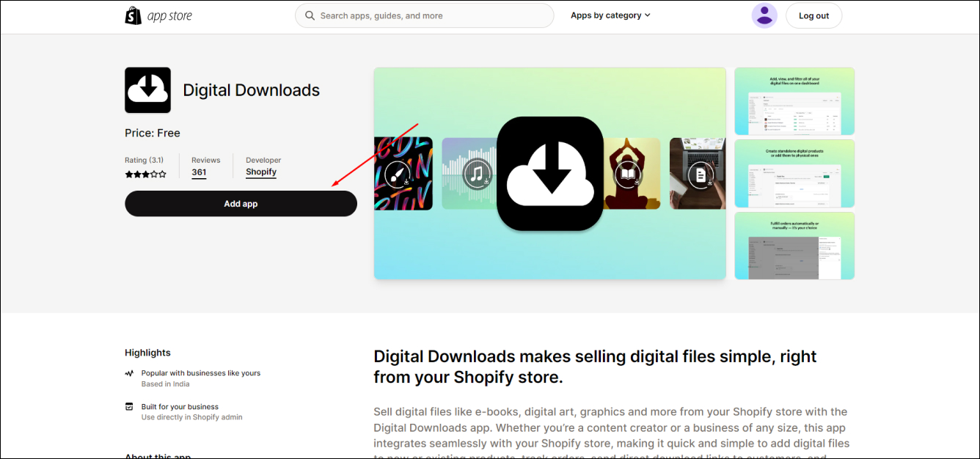Click the document file laptop tile
This screenshot has height=459, width=980.
pyautogui.click(x=698, y=174)
